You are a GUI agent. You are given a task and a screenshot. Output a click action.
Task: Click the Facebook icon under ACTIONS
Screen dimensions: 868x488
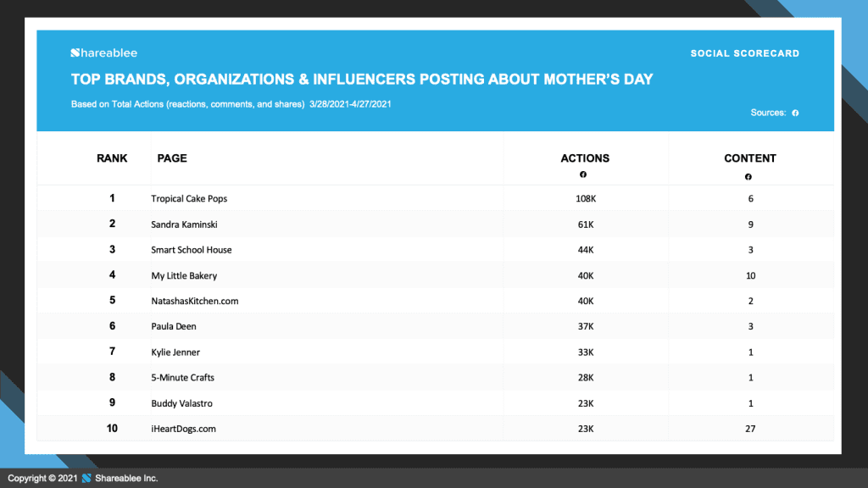(x=583, y=175)
